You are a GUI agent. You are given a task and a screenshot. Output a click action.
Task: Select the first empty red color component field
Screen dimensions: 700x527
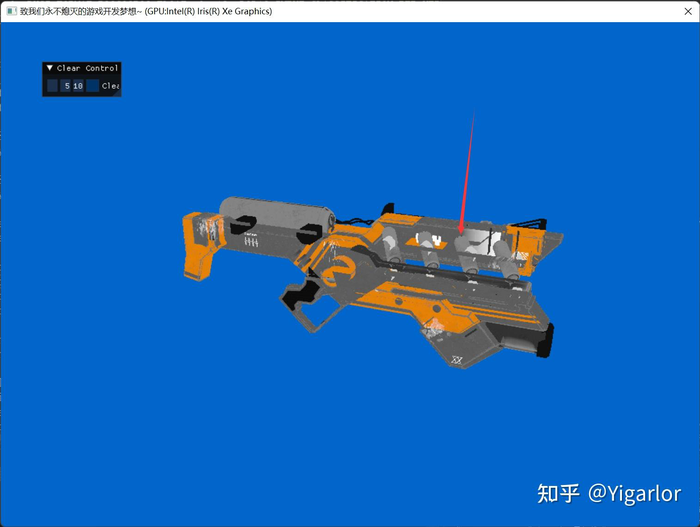pyautogui.click(x=53, y=86)
